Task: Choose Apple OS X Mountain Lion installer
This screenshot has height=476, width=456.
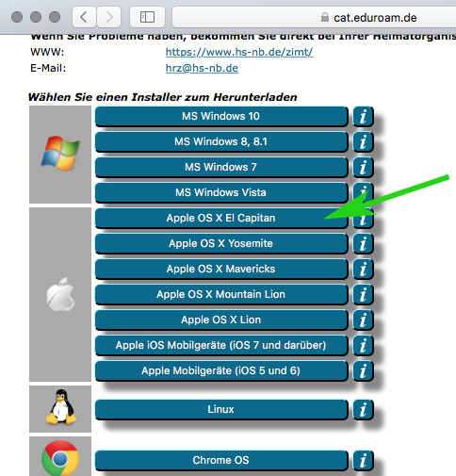Action: [221, 294]
